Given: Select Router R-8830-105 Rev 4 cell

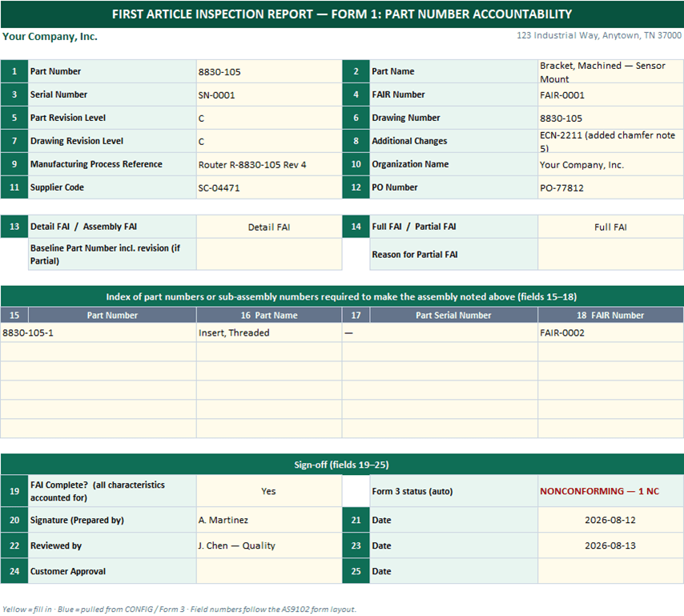Looking at the screenshot, I should (x=269, y=164).
